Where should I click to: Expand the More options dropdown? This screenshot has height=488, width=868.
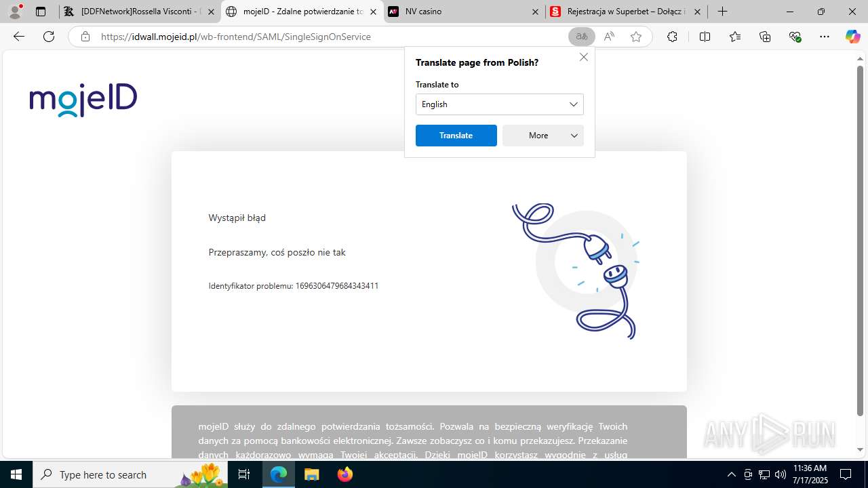tap(543, 136)
